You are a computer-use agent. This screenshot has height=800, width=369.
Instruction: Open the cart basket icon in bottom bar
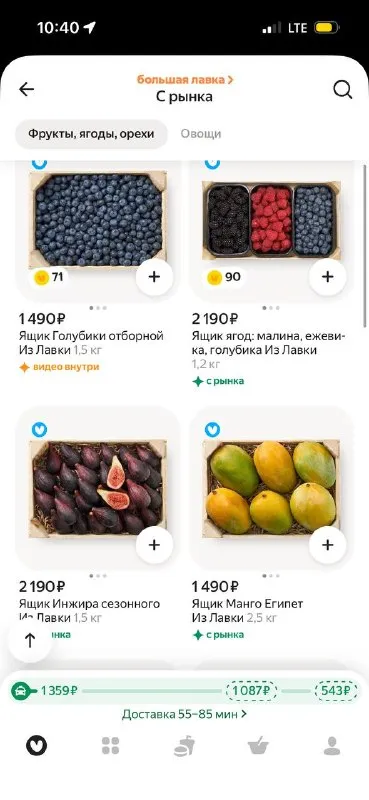tap(258, 746)
